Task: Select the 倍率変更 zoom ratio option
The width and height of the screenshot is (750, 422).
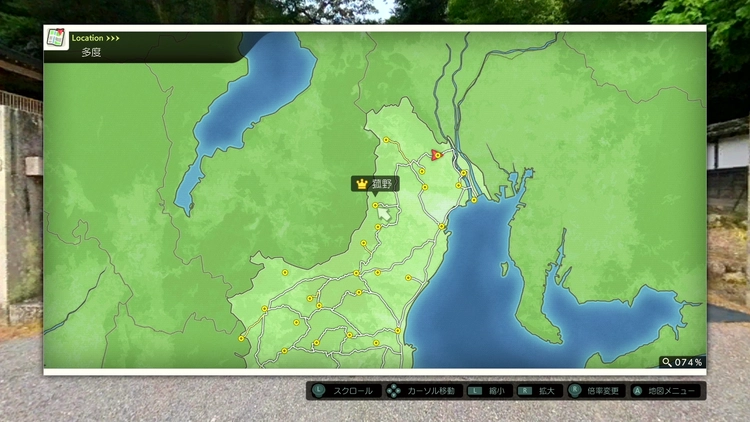Action: point(604,391)
